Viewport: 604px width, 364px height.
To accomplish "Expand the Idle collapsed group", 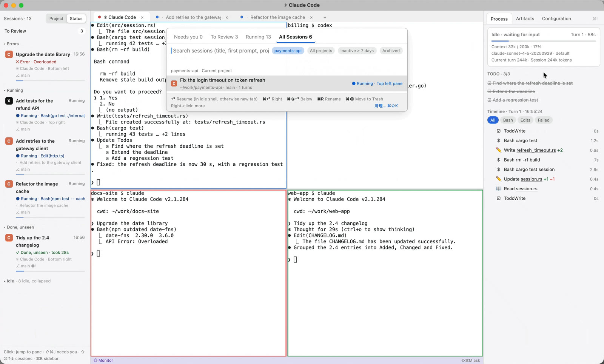I will pos(27,281).
